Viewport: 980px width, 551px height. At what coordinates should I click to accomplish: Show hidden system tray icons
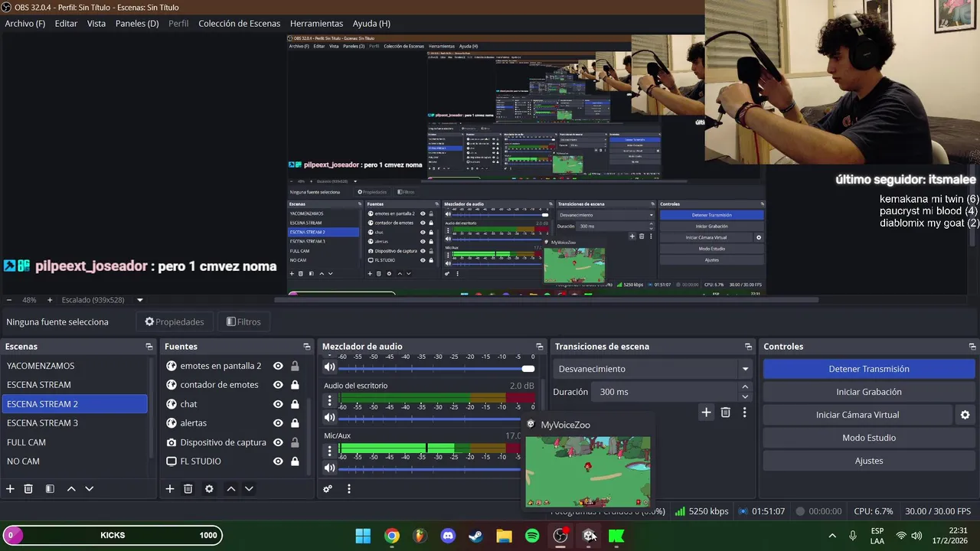click(x=832, y=536)
